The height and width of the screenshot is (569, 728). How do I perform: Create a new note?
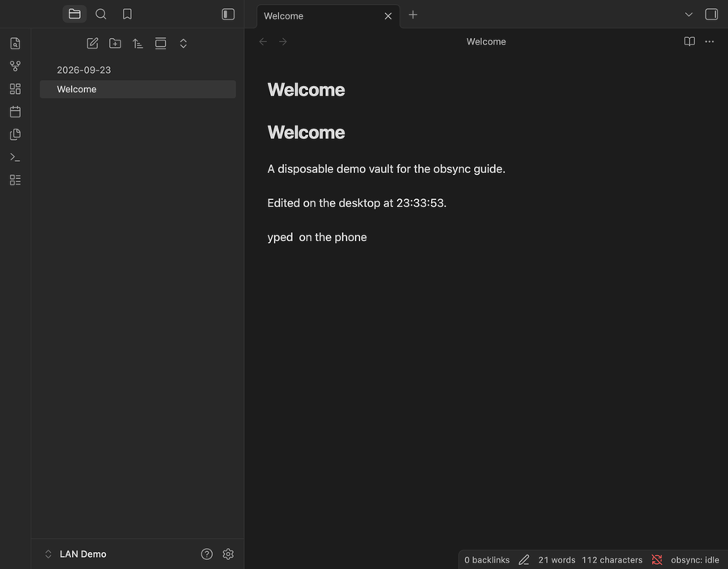point(92,43)
